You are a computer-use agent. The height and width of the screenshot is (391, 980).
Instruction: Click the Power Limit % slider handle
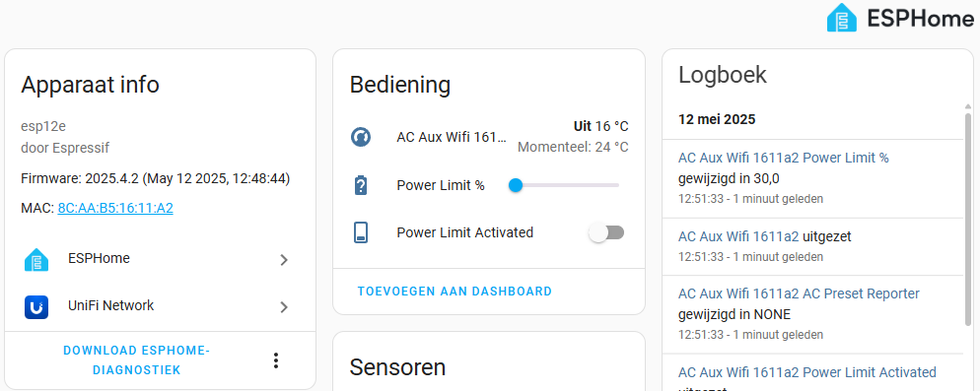(516, 185)
